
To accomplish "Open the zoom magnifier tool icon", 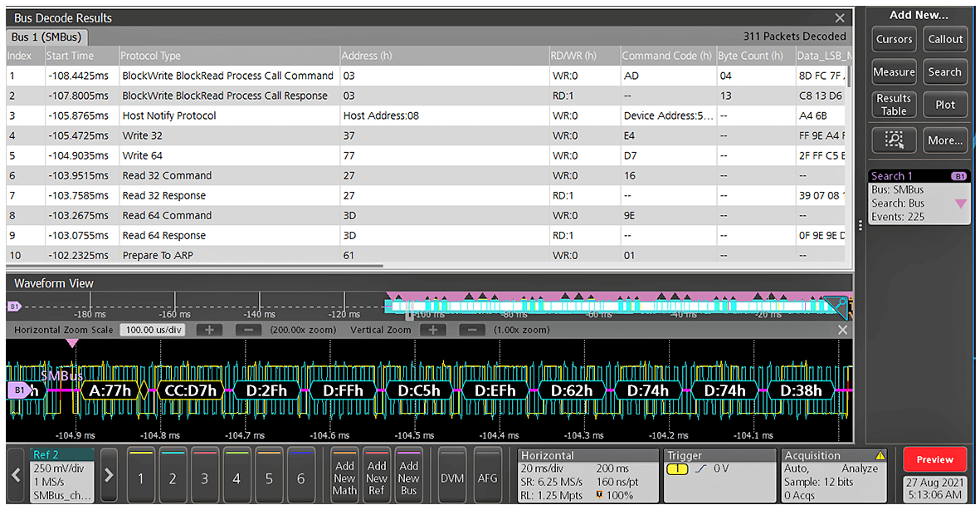I will coord(894,140).
